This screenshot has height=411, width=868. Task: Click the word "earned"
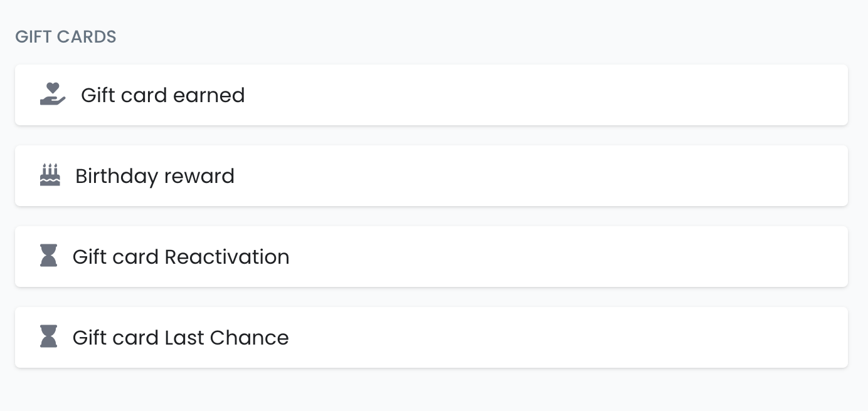click(x=209, y=95)
